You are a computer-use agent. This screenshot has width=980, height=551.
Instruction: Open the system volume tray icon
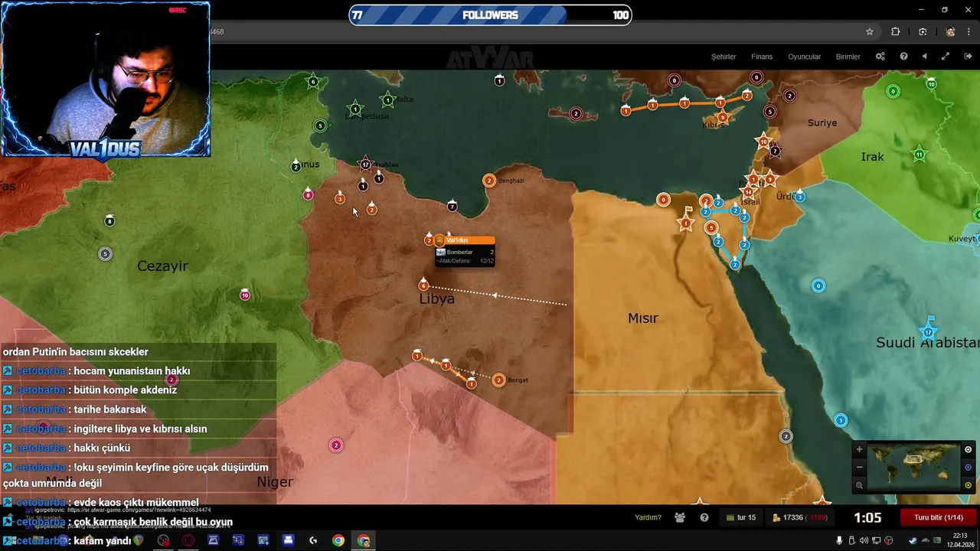864,540
